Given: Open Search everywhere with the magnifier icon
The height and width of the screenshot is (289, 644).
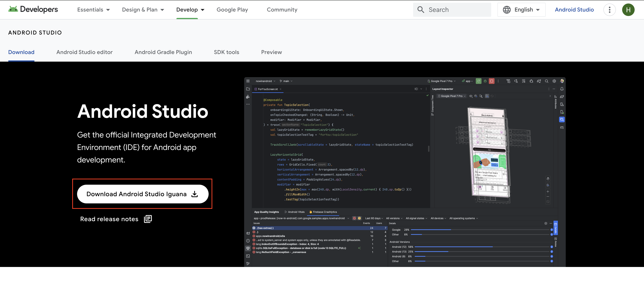Looking at the screenshot, I should pyautogui.click(x=547, y=81).
